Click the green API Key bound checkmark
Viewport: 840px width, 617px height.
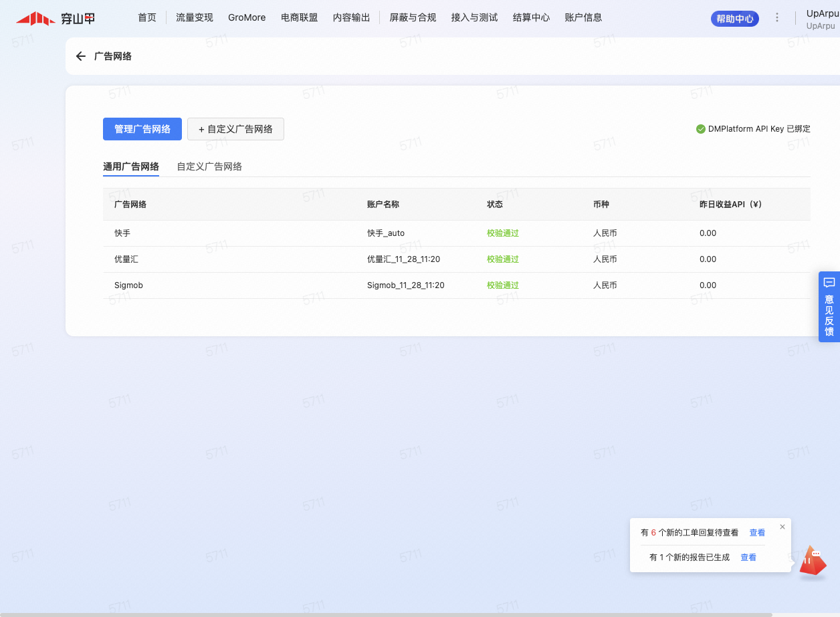point(700,129)
